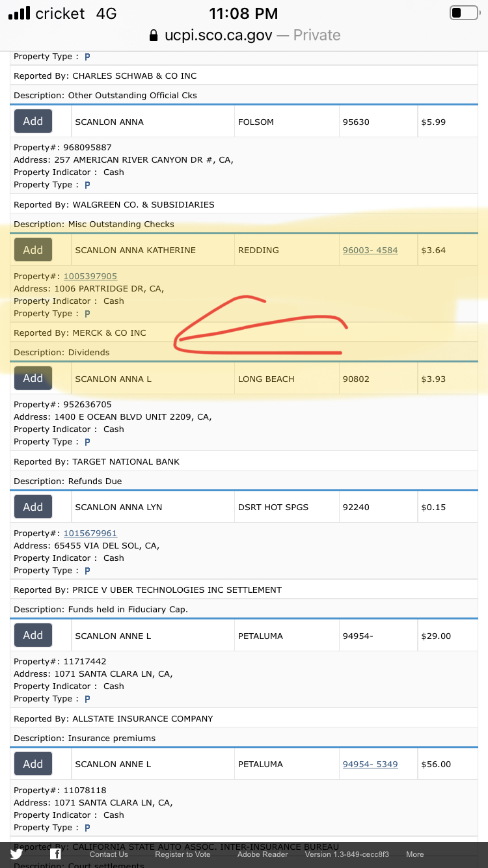Select Address: 1400 E OCEAN BLVD UNIT 2209
This screenshot has height=868, width=488.
113,416
